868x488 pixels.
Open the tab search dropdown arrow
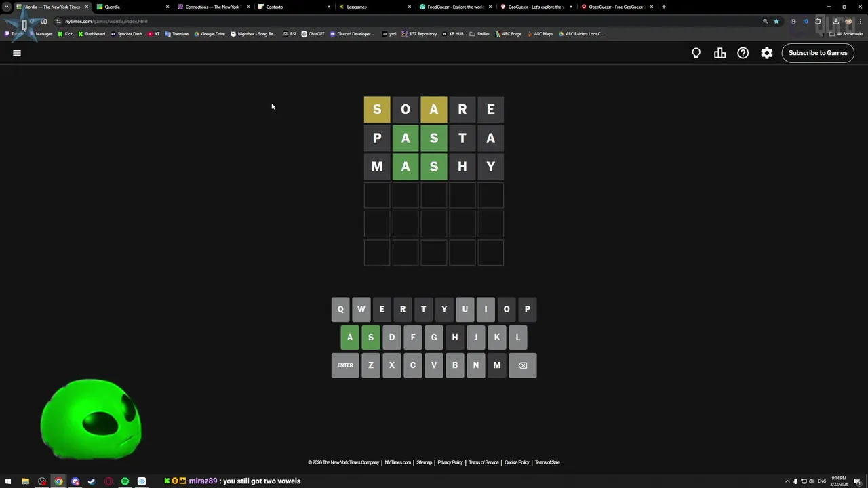[7, 7]
